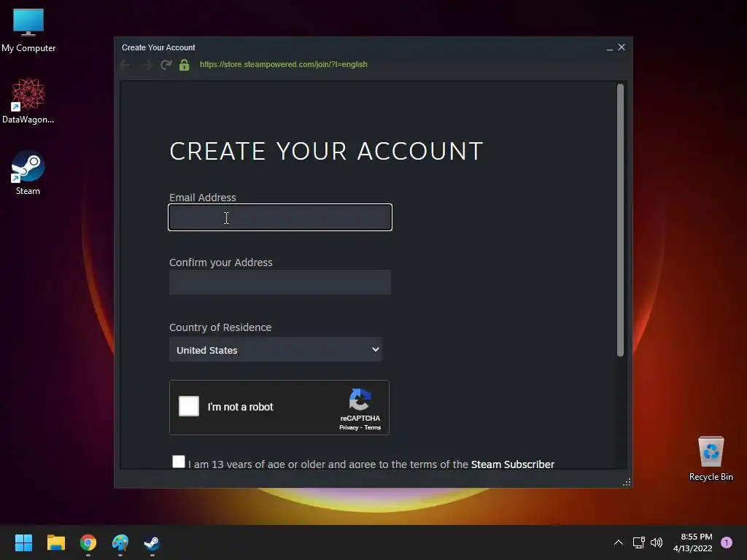Viewport: 747px width, 560px height.
Task: Go back in the Steam browser
Action: tap(125, 65)
